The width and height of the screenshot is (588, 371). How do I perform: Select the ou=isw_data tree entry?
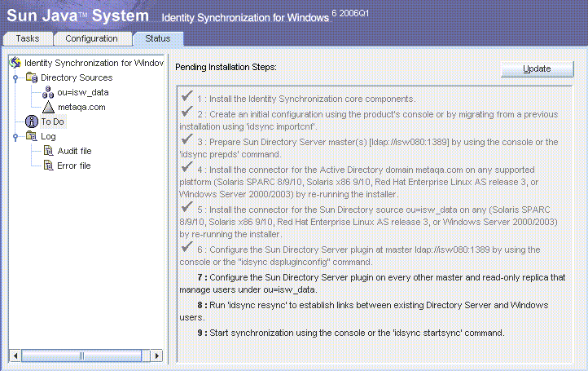click(x=83, y=92)
